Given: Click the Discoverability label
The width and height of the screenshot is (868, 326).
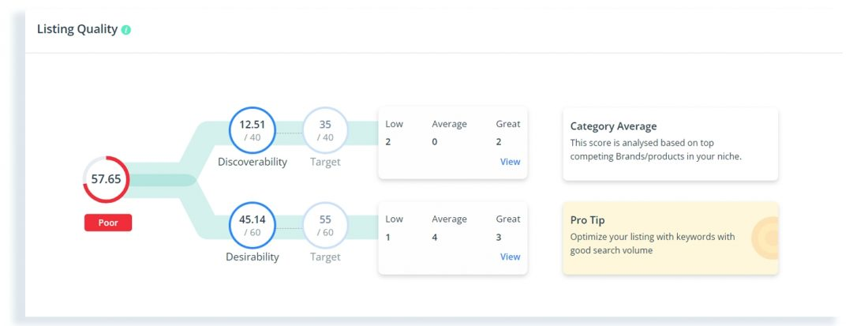Looking at the screenshot, I should [253, 162].
